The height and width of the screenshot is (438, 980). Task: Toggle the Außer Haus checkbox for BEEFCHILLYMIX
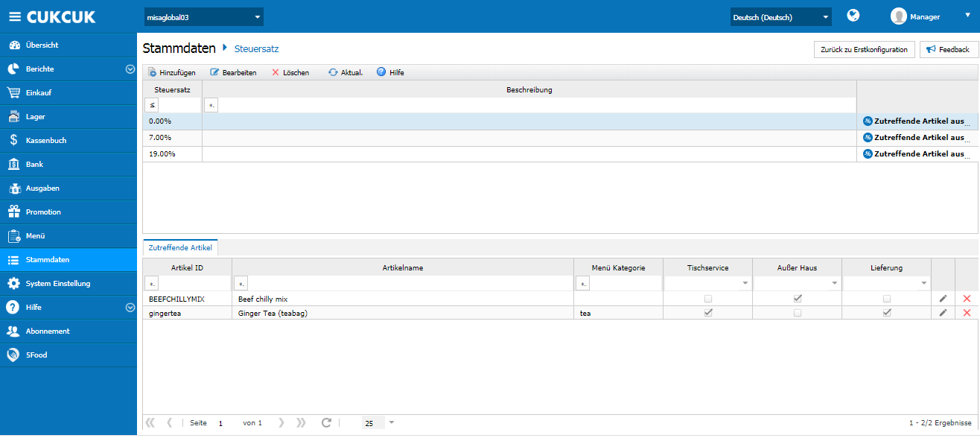coord(798,298)
